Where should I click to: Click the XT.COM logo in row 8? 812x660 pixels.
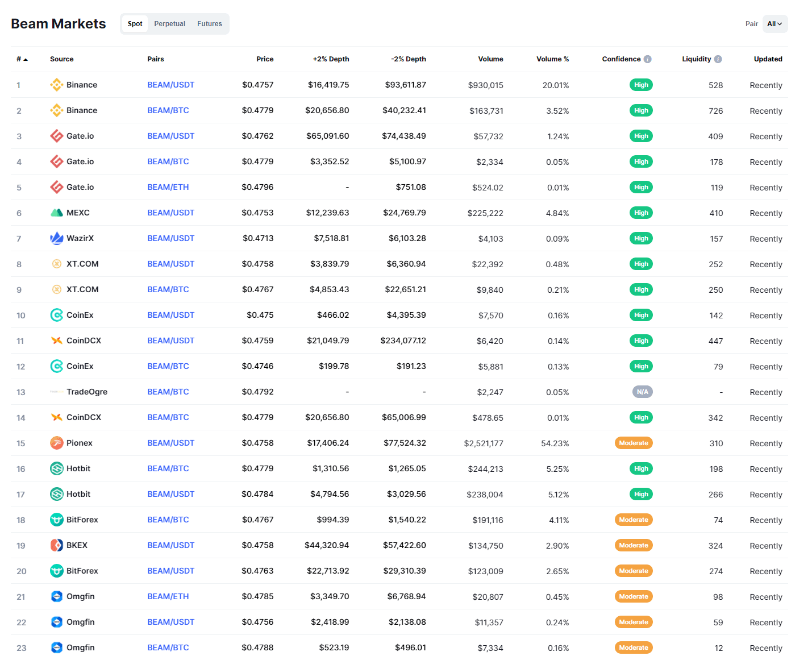tap(56, 264)
